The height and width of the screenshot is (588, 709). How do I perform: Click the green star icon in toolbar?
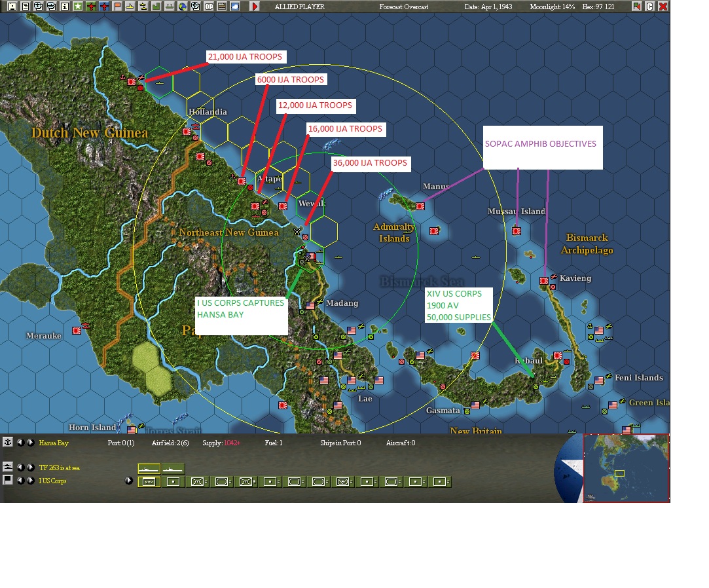click(78, 7)
